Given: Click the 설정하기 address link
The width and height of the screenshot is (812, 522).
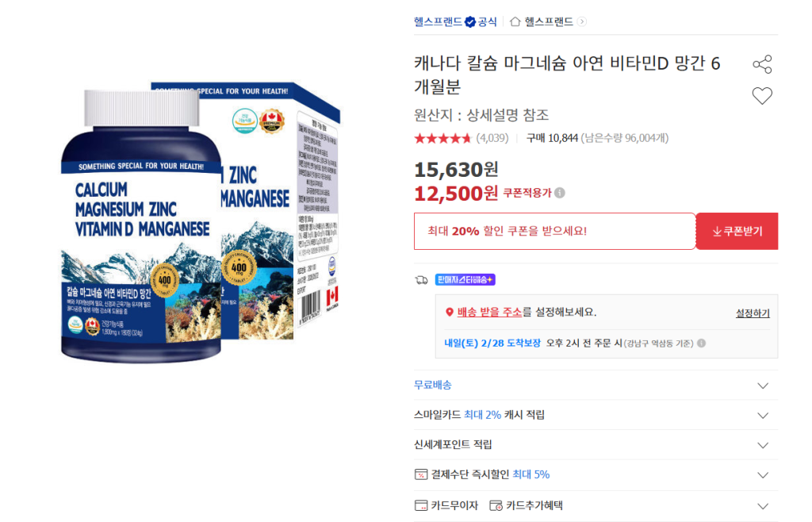Looking at the screenshot, I should [x=753, y=313].
